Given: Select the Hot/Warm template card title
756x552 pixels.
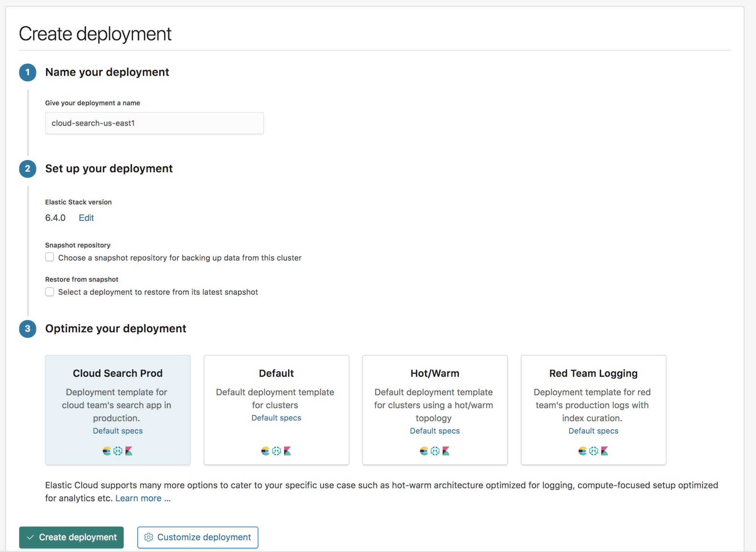Looking at the screenshot, I should 435,373.
